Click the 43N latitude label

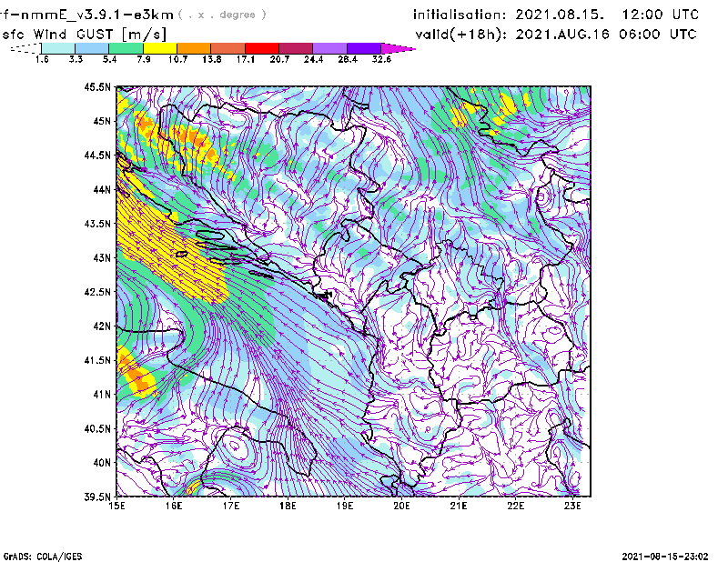pyautogui.click(x=102, y=257)
